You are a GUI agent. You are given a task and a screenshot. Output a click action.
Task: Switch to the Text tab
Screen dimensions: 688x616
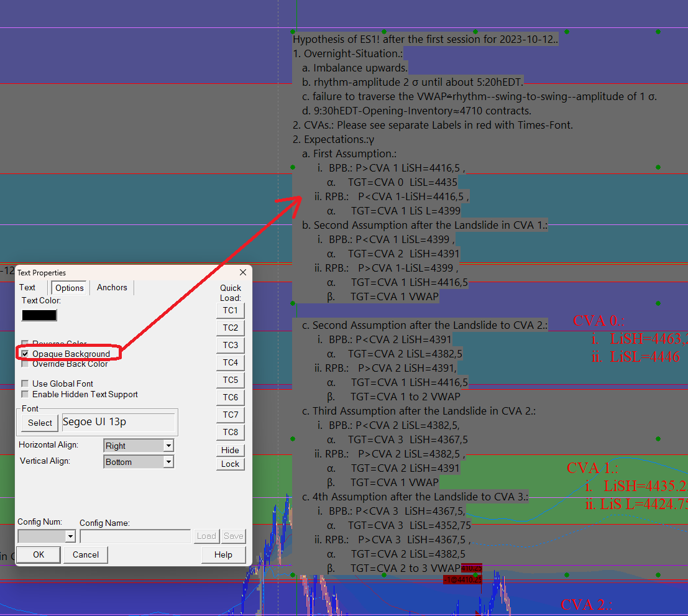27,287
